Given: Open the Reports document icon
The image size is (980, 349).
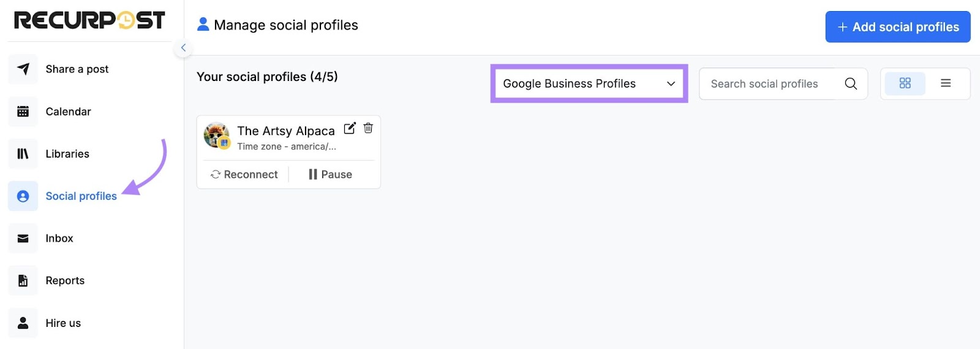Looking at the screenshot, I should pyautogui.click(x=23, y=281).
